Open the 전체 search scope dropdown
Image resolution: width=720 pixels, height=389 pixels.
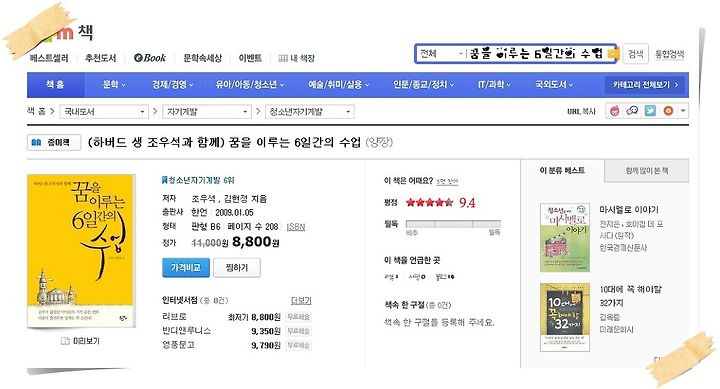click(441, 54)
